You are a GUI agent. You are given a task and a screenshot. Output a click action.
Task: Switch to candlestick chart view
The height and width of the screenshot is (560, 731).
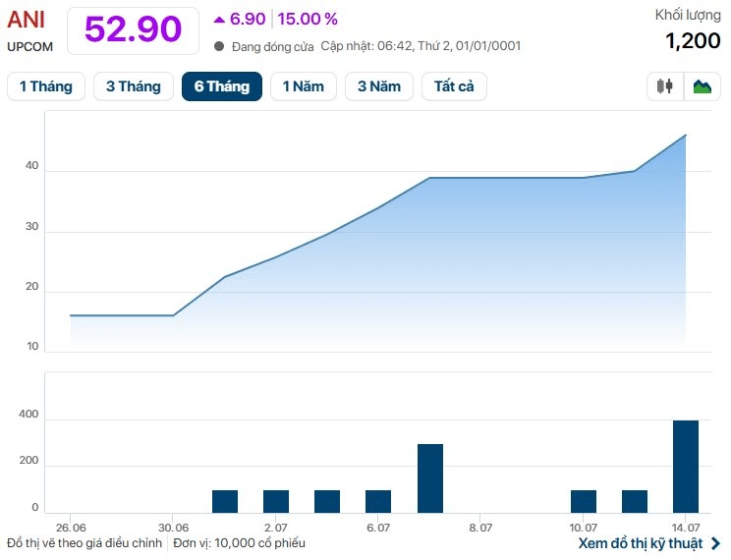pyautogui.click(x=665, y=86)
